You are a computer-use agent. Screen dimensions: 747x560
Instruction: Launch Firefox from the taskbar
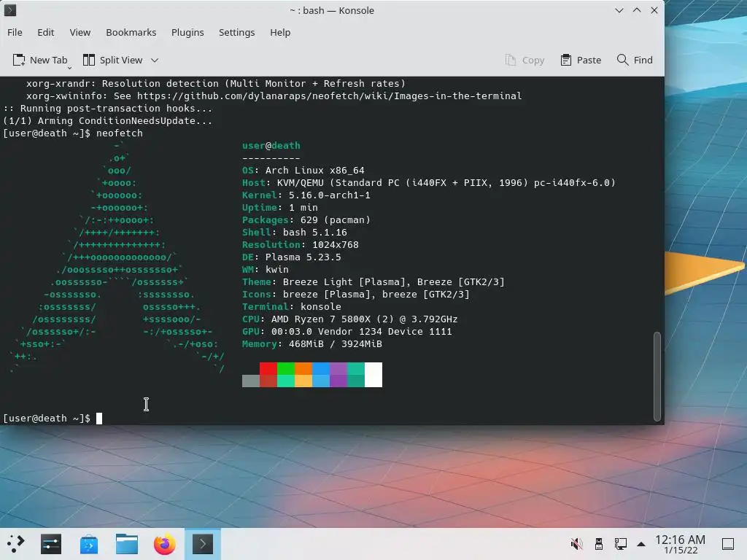tap(164, 544)
